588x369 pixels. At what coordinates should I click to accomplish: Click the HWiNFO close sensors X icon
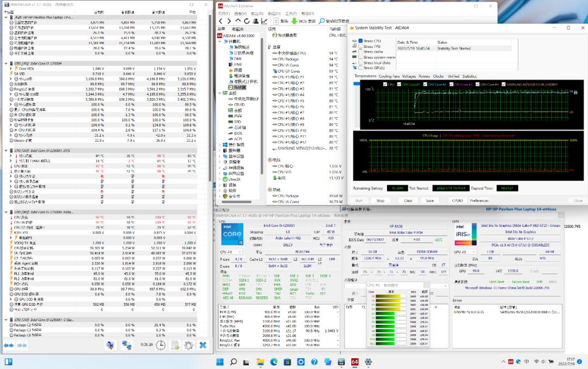pos(203,345)
